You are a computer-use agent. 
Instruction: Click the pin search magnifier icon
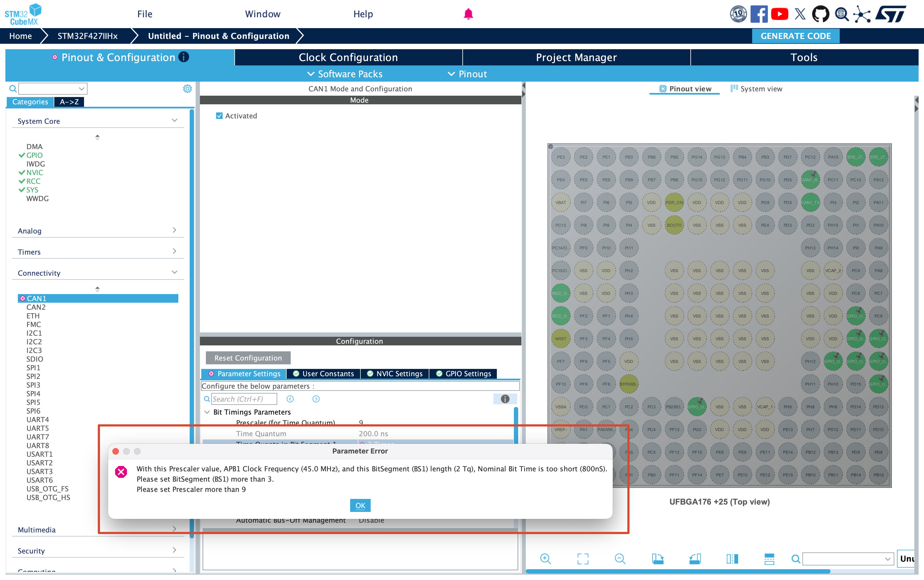coord(796,559)
